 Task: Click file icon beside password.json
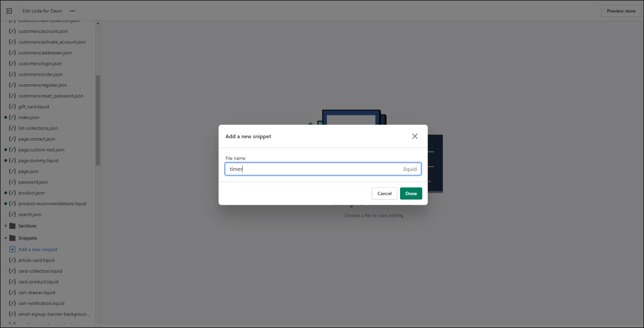tap(13, 182)
